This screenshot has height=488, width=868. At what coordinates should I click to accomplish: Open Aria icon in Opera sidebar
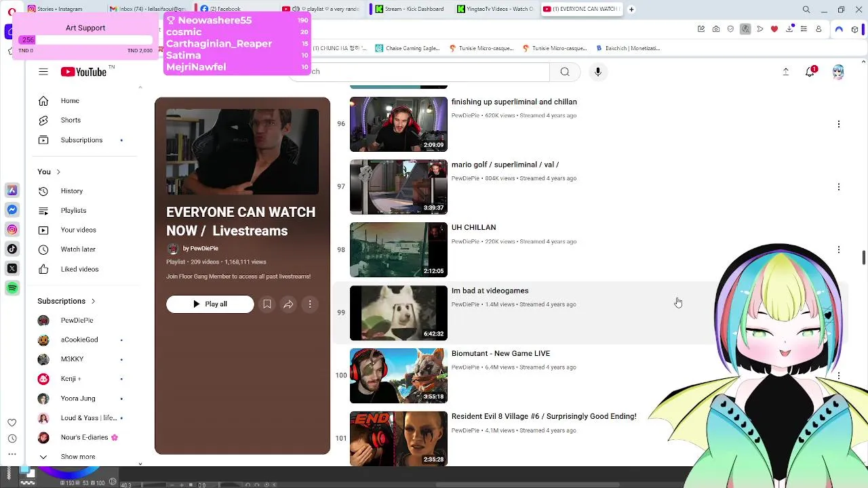pos(12,190)
